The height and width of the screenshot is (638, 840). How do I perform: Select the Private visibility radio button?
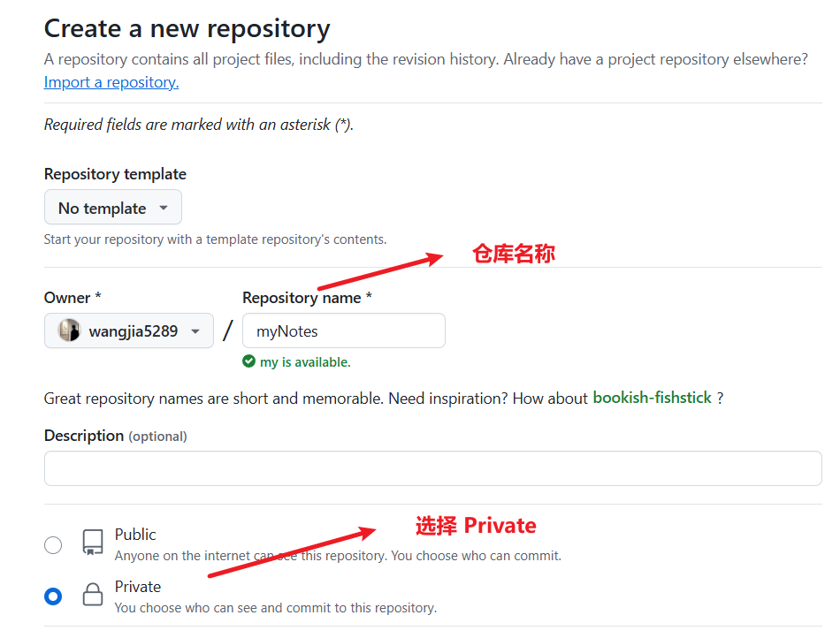[x=53, y=596]
